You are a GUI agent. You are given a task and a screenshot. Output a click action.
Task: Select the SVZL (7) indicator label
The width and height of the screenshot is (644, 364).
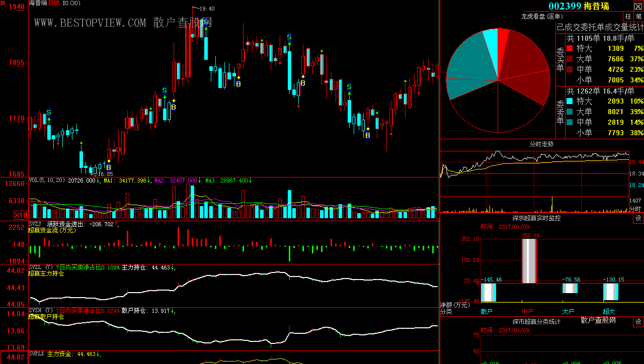(x=41, y=267)
